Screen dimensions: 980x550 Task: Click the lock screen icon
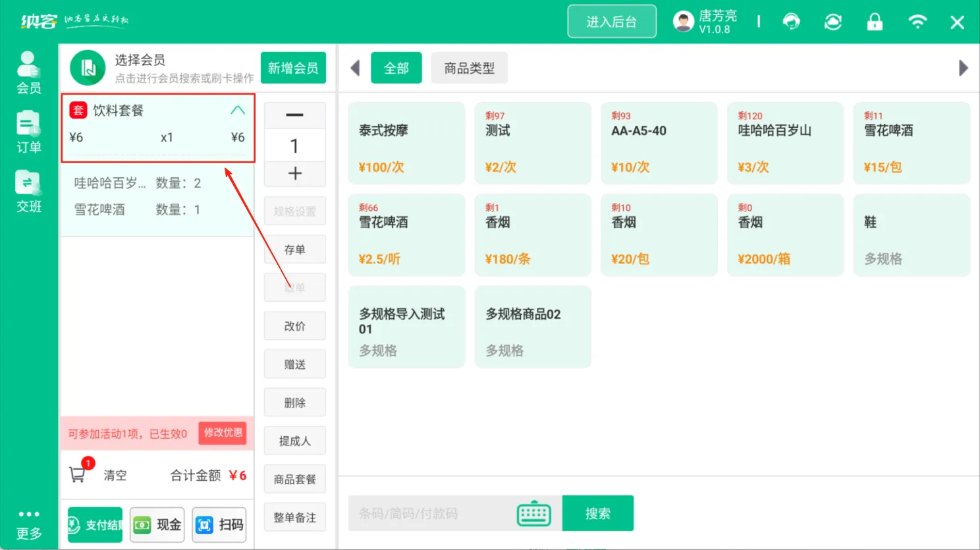tap(875, 21)
